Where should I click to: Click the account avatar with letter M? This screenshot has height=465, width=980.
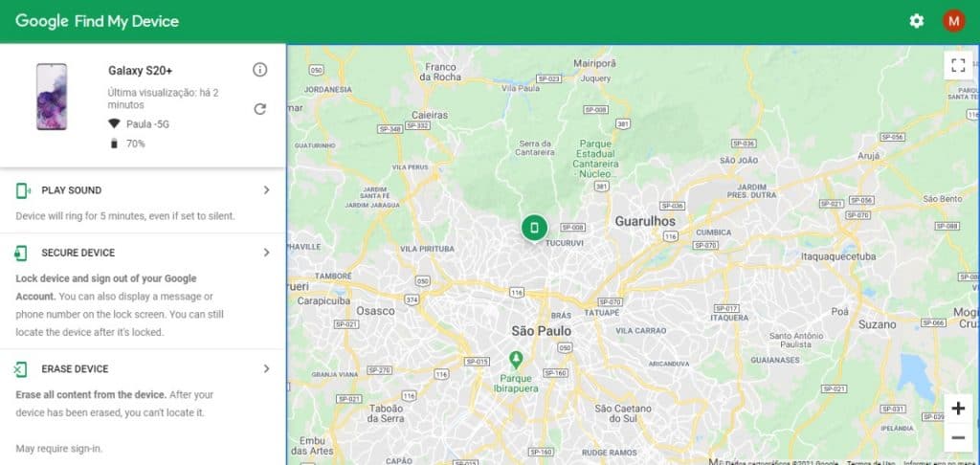953,21
